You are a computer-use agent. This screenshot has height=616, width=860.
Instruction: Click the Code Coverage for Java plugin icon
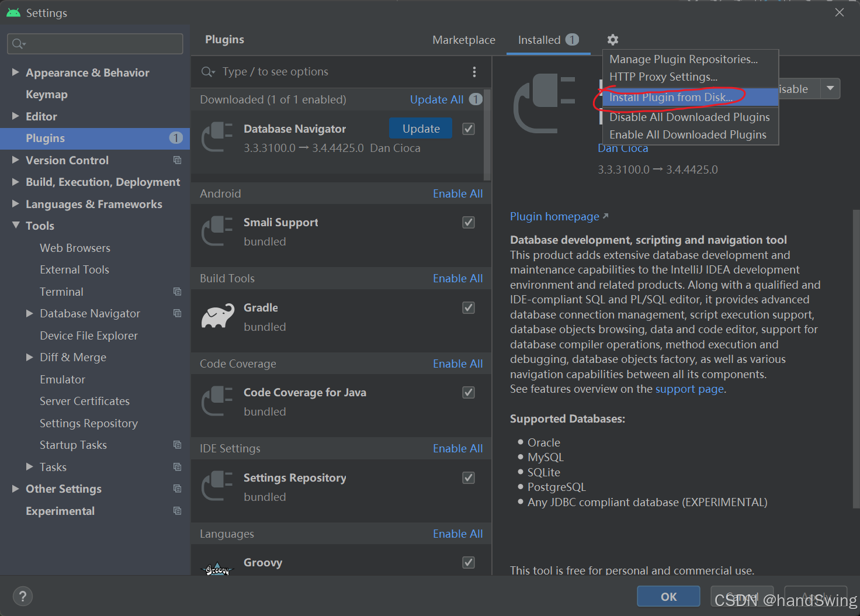point(217,401)
